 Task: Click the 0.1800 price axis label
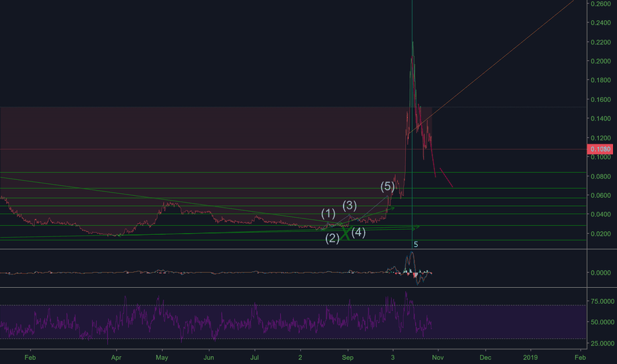point(600,80)
